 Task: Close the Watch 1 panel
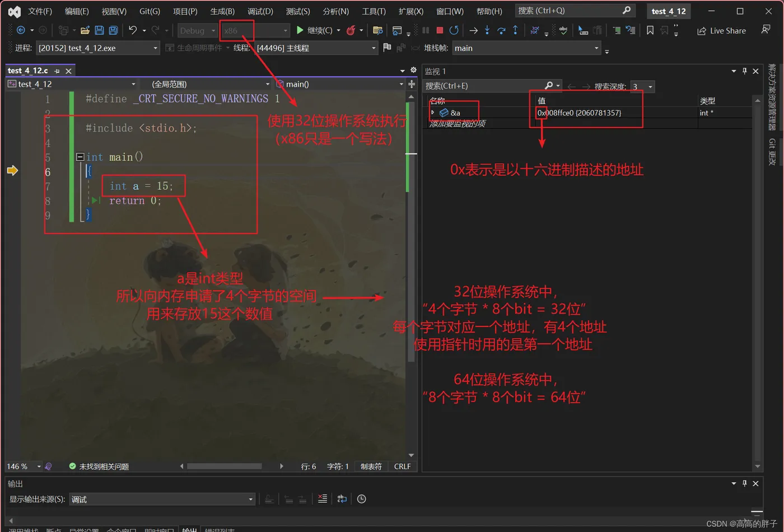(756, 71)
